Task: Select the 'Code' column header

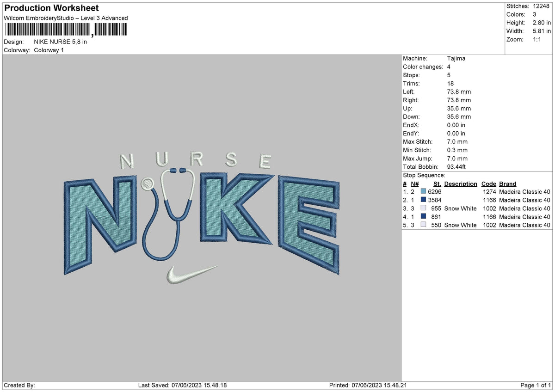Action: tap(488, 184)
